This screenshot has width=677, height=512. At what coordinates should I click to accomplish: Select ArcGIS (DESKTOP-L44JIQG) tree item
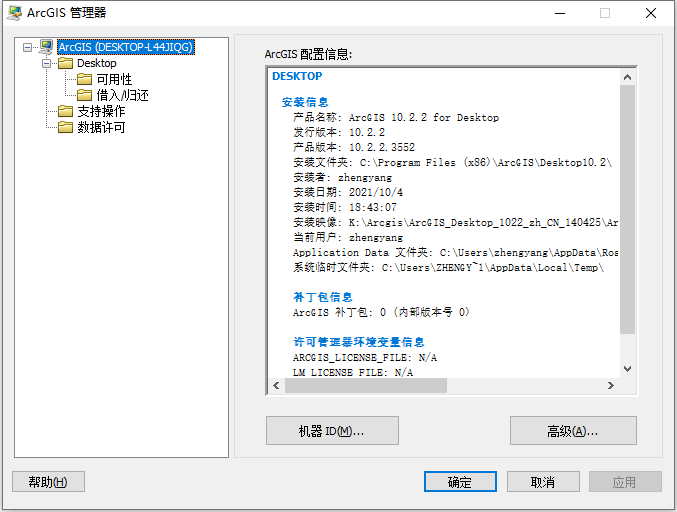(126, 47)
